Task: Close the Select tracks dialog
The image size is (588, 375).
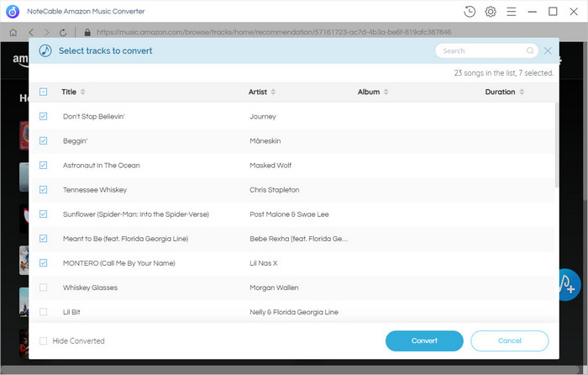Action: point(548,50)
